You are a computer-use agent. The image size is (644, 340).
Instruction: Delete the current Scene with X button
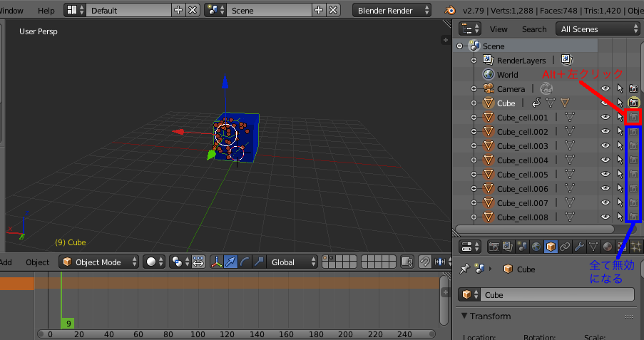click(333, 10)
